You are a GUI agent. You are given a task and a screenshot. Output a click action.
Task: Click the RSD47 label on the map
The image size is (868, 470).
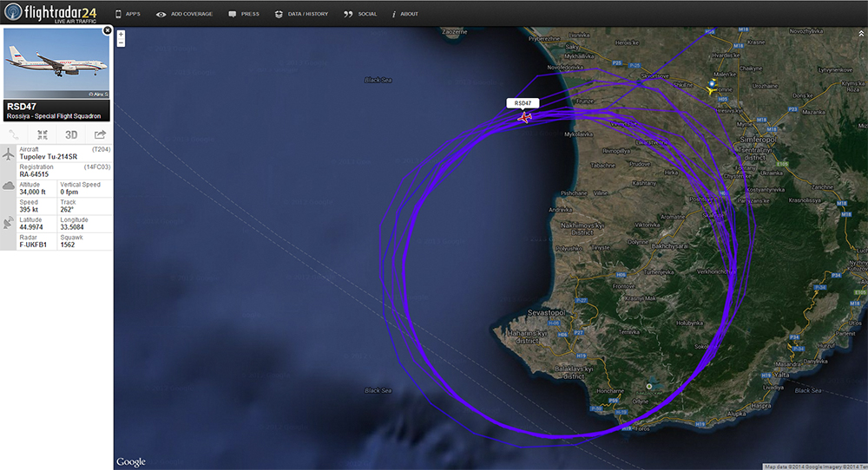point(523,103)
